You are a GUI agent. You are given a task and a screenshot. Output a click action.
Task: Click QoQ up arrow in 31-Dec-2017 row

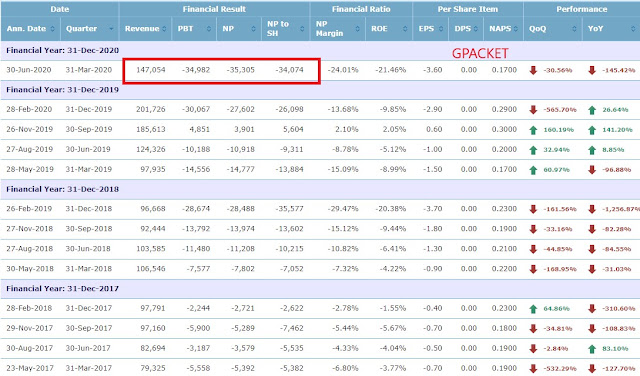click(x=533, y=309)
